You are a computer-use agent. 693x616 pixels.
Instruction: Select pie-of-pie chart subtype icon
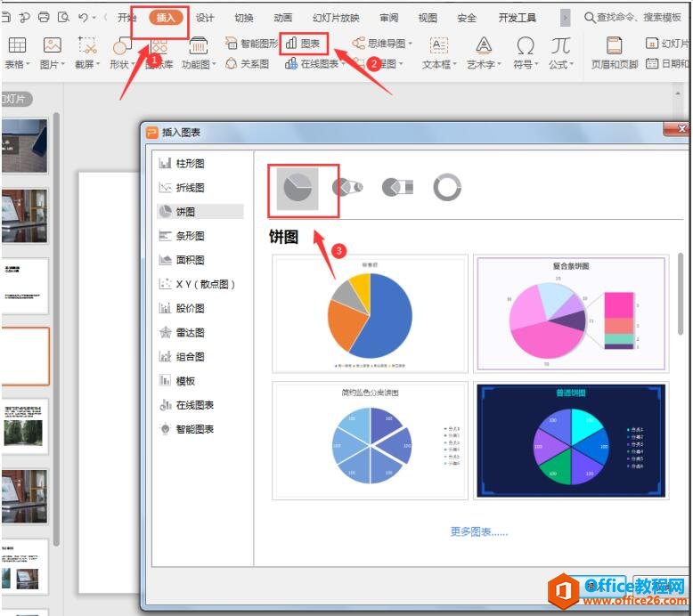(347, 187)
